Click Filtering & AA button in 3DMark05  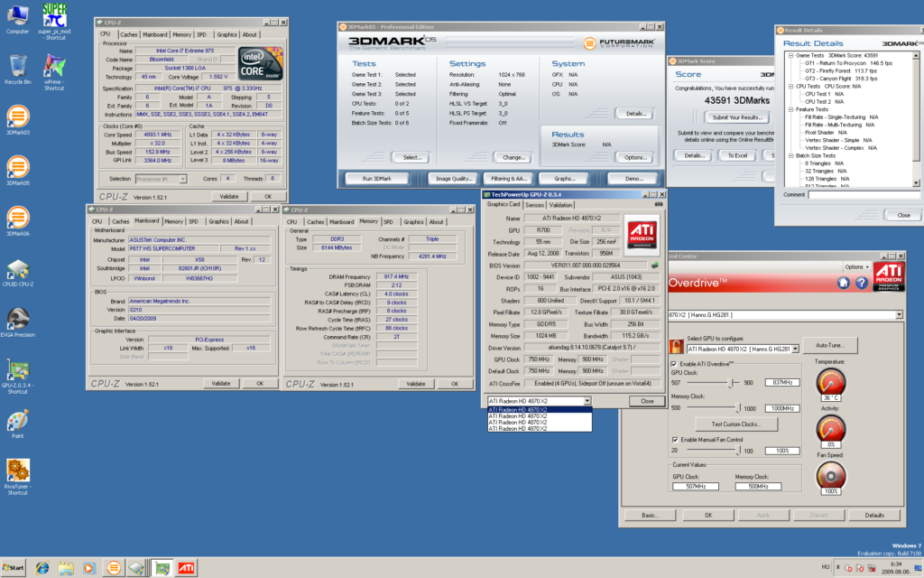coord(509,179)
